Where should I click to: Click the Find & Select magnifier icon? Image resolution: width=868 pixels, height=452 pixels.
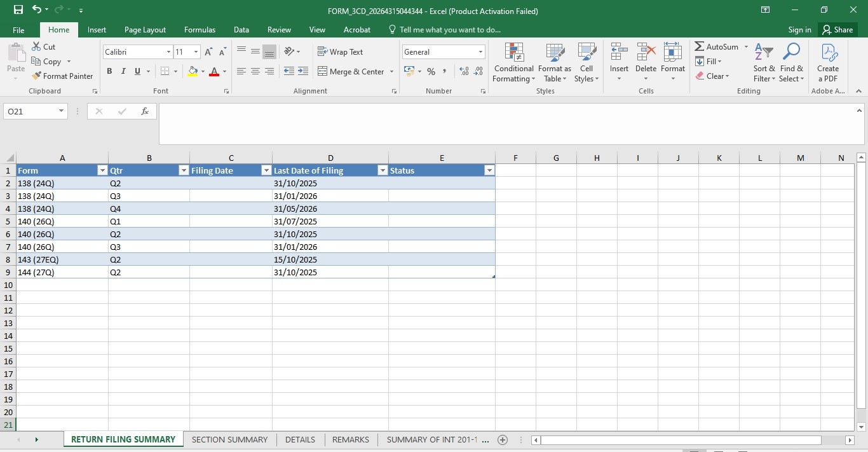791,53
